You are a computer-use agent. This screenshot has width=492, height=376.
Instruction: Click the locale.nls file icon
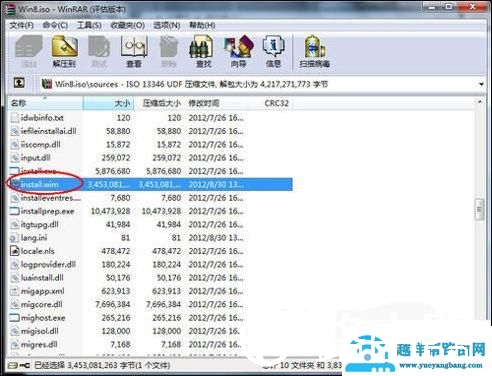[x=14, y=251]
